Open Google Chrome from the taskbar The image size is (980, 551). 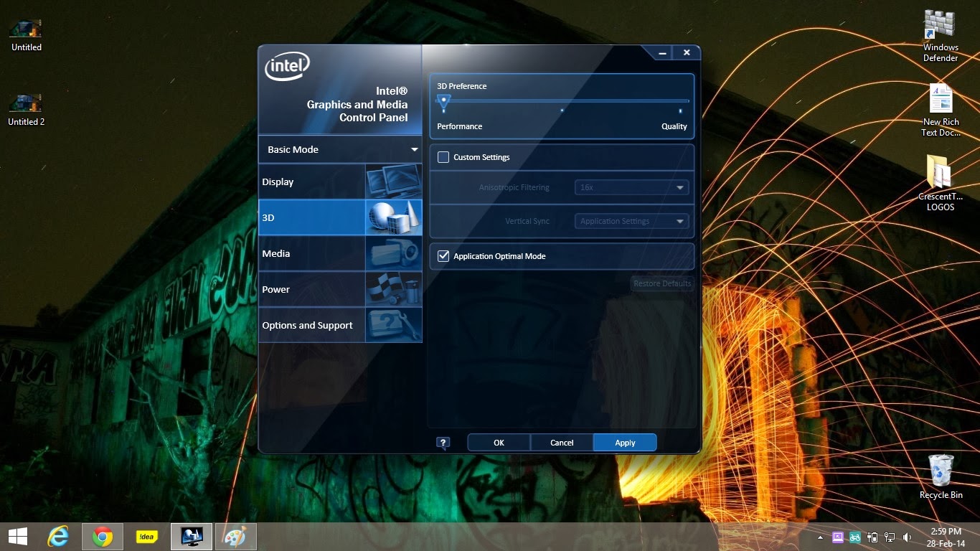[x=102, y=536]
